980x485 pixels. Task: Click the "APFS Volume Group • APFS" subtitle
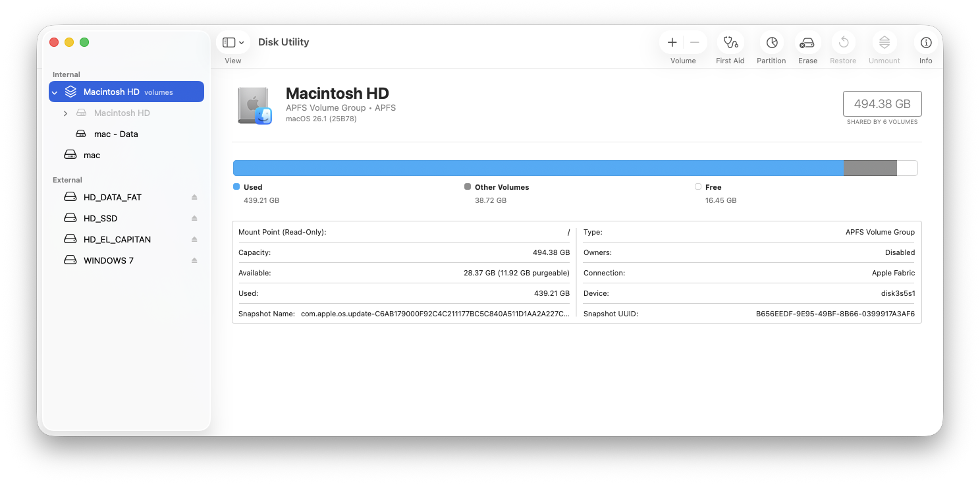coord(340,107)
